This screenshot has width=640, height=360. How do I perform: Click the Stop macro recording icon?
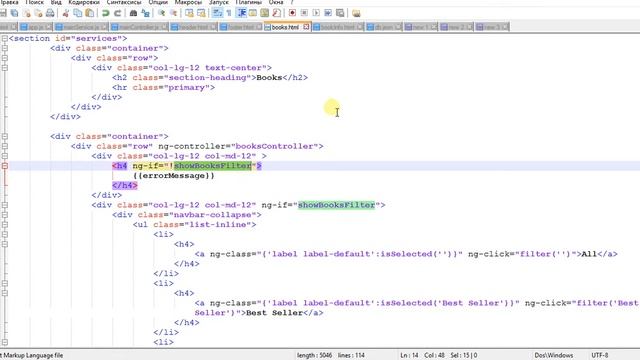tap(304, 13)
